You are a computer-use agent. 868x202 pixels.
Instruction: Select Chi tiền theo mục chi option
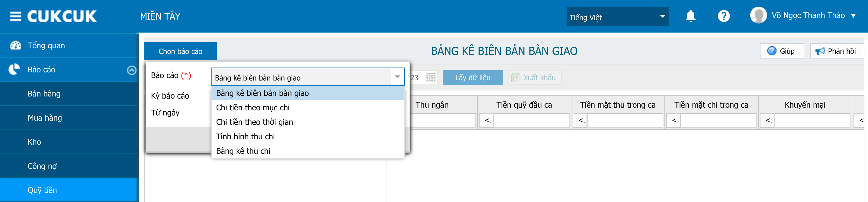[308, 108]
